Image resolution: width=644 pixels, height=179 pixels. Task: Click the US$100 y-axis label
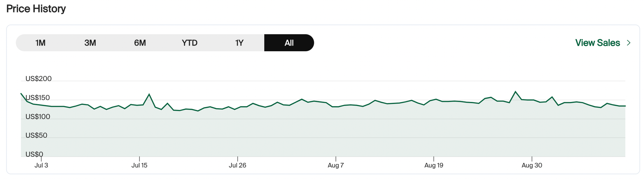38,117
